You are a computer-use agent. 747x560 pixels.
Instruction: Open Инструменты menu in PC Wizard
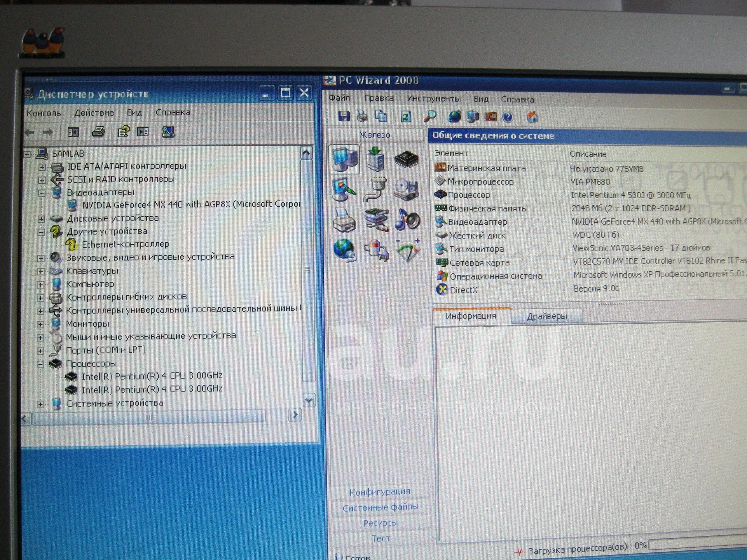pos(434,99)
